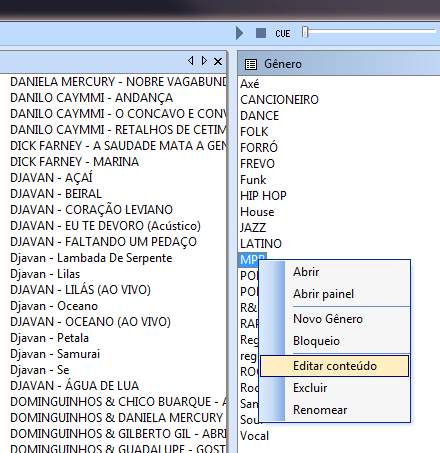The image size is (440, 453).
Task: Stop playback with the square button
Action: tap(261, 33)
